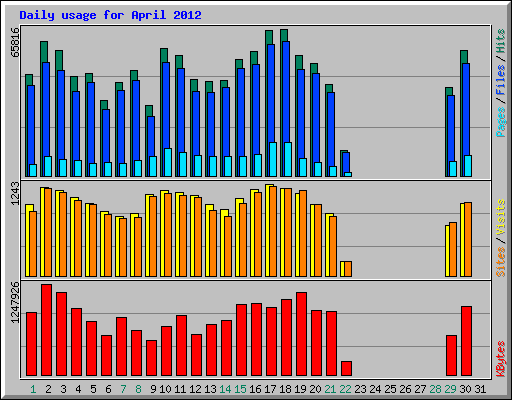Click the Pages legend label
Screen dimensions: 512x400
pos(501,122)
